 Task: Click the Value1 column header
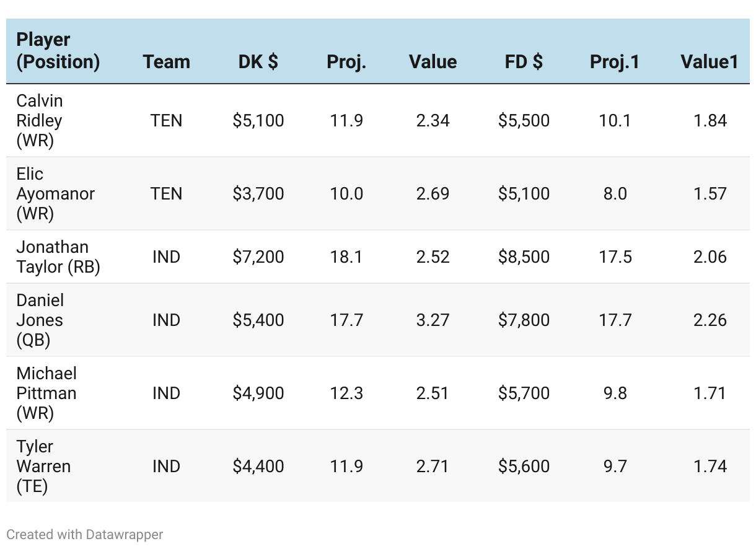coord(709,62)
